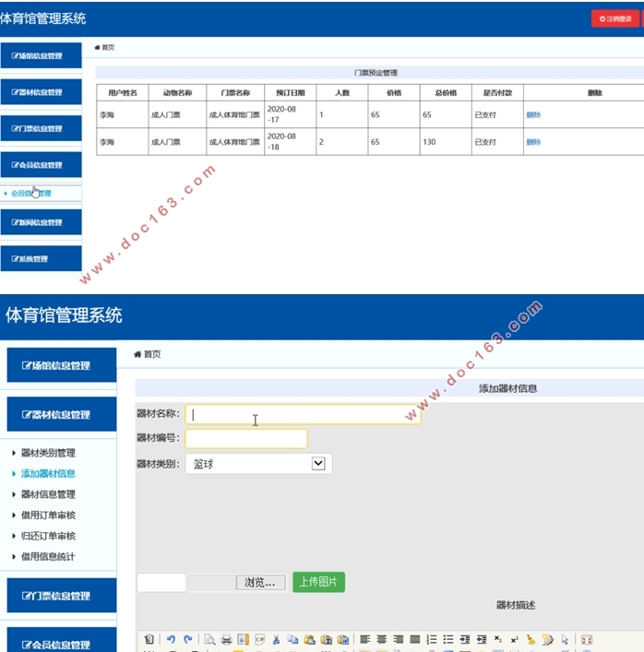Expand the 系统管理 sidebar section
Viewport: 644px width, 652px height.
point(41,259)
